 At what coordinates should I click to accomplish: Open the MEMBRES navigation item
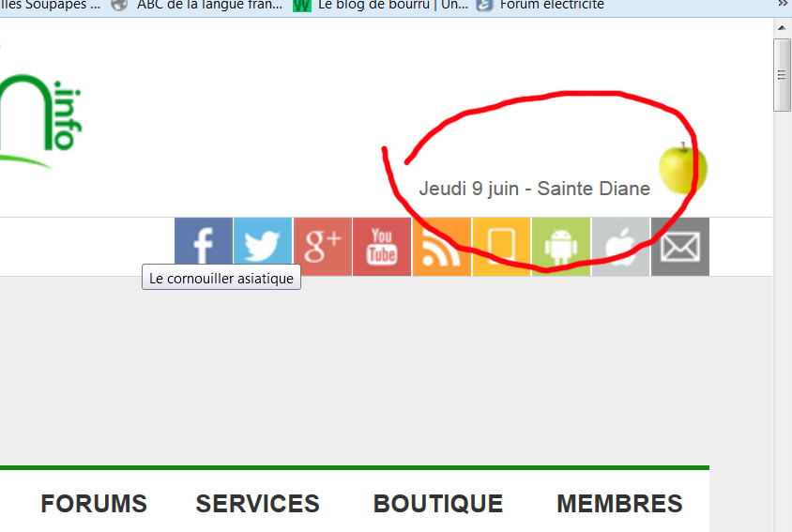(619, 504)
